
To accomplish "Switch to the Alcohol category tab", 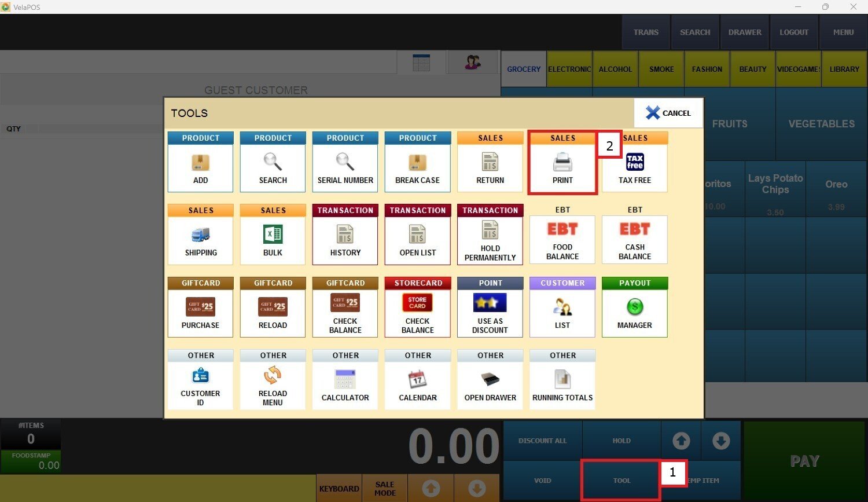I will click(615, 69).
